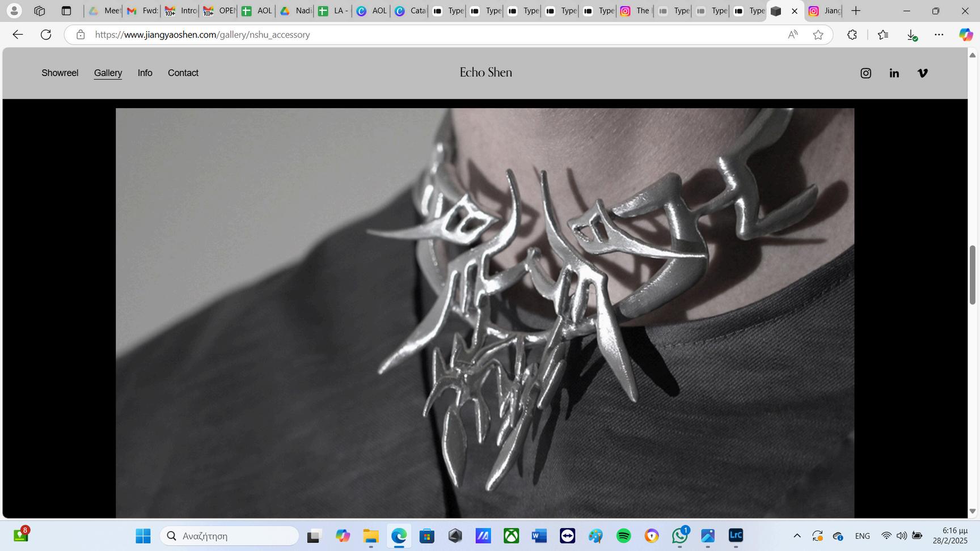Click the Echo Shen site title
The height and width of the screenshot is (551, 980).
click(x=486, y=73)
